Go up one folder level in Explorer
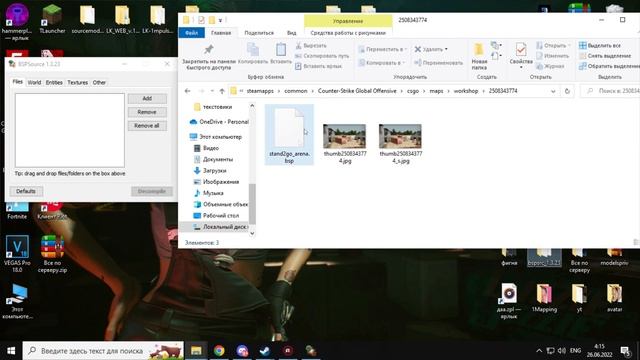 click(x=222, y=91)
